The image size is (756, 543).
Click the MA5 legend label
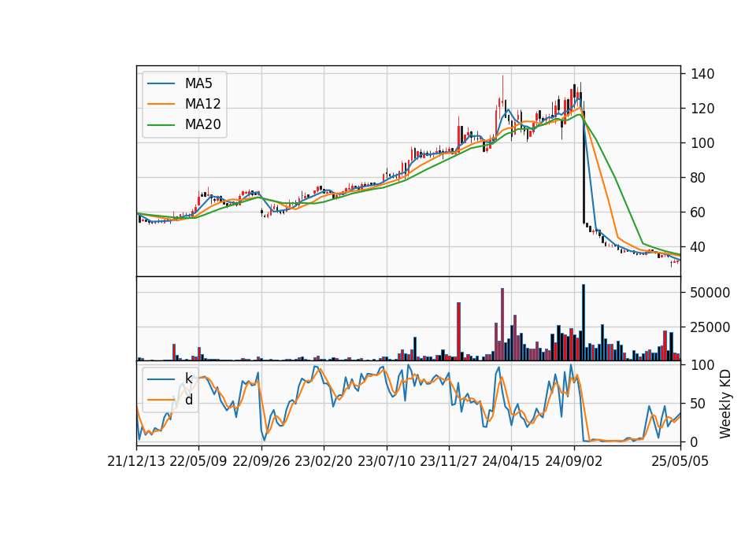[x=198, y=83]
